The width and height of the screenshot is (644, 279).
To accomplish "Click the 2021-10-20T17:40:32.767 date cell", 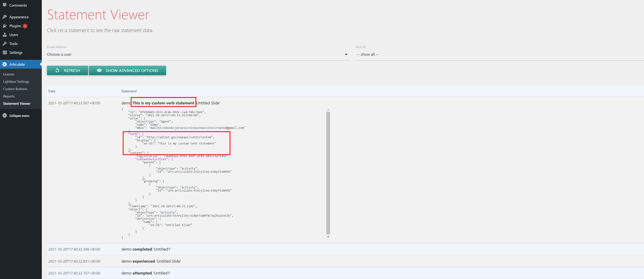I will (74, 273).
